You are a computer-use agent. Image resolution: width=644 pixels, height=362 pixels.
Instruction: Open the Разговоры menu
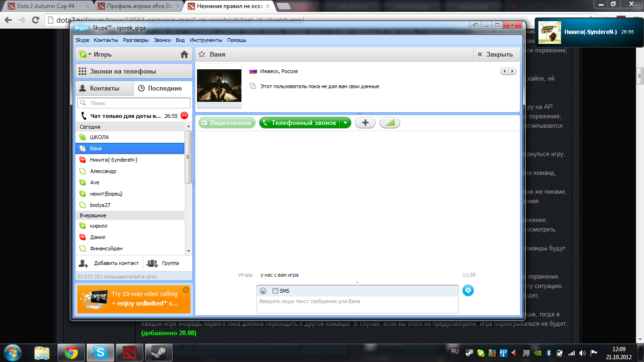tap(136, 40)
